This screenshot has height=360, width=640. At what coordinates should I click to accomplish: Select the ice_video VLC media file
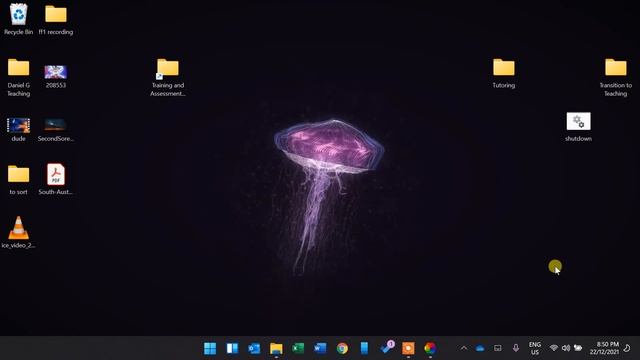pyautogui.click(x=18, y=232)
